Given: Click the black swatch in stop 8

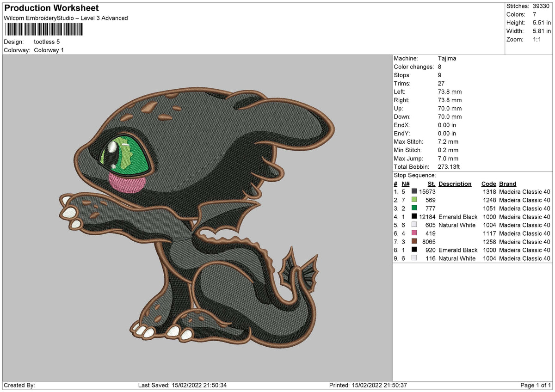Looking at the screenshot, I should tap(414, 250).
